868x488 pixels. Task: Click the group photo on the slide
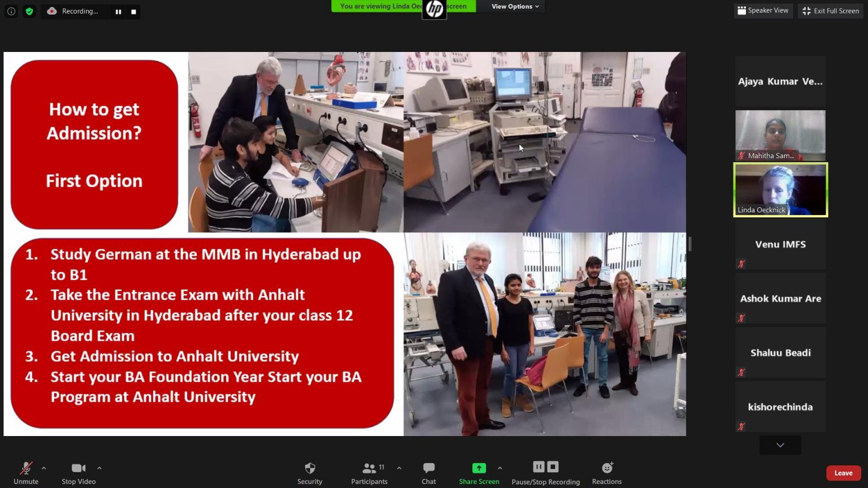[x=545, y=334]
